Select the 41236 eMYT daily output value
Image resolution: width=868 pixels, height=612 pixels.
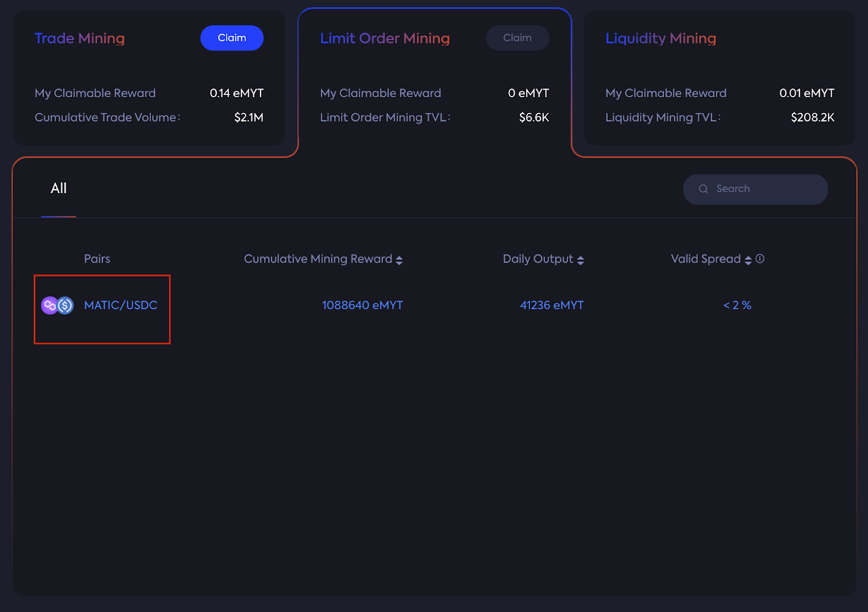[552, 305]
